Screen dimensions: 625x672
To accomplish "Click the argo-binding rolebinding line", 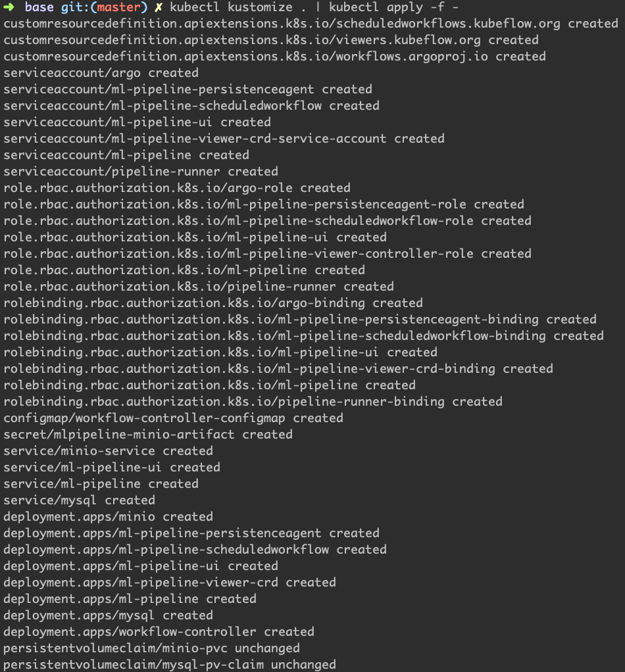I will point(213,303).
